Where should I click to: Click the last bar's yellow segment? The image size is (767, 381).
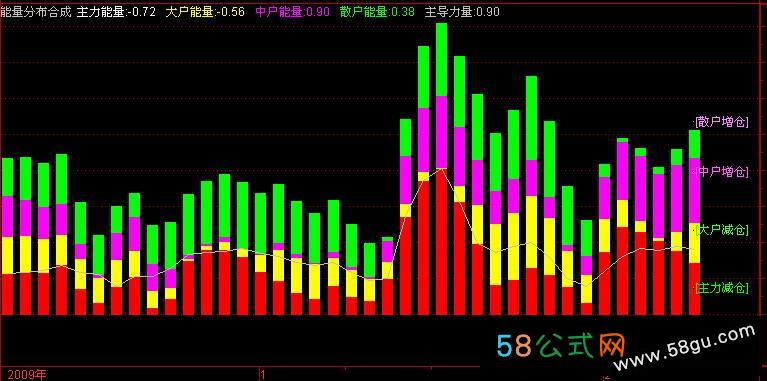(694, 243)
